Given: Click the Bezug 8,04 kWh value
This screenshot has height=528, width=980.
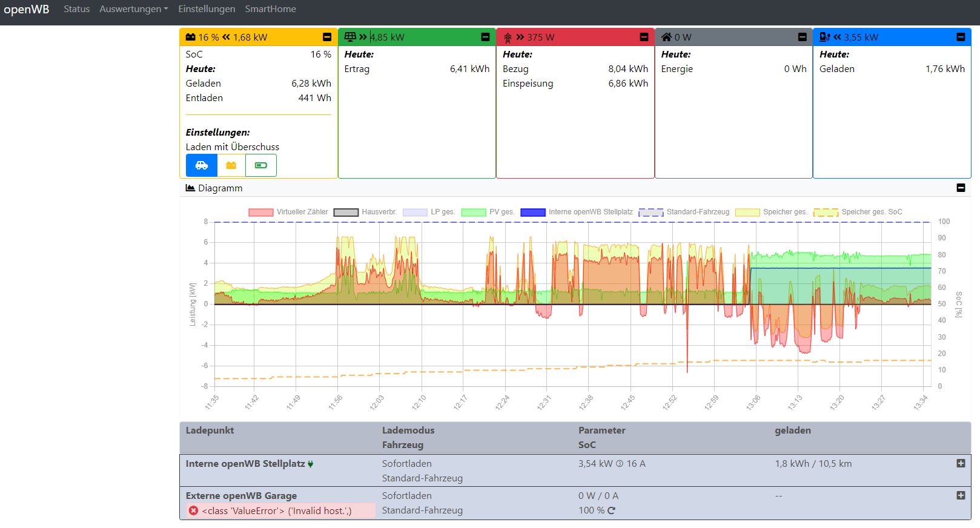Looking at the screenshot, I should (x=628, y=69).
